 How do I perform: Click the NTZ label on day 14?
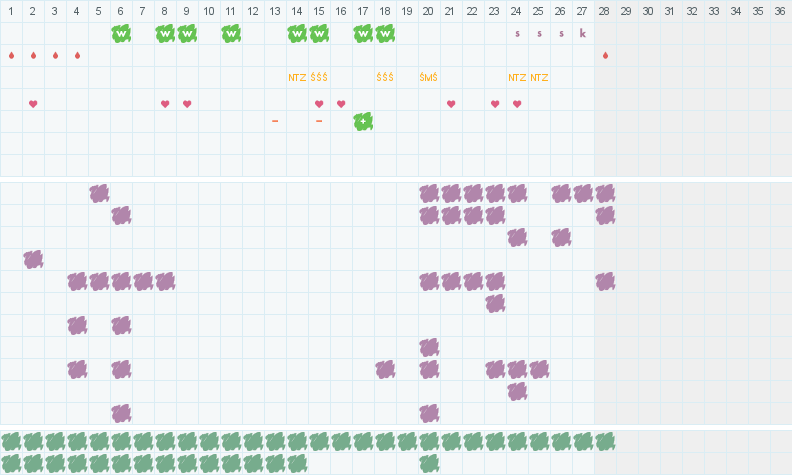[x=297, y=77]
